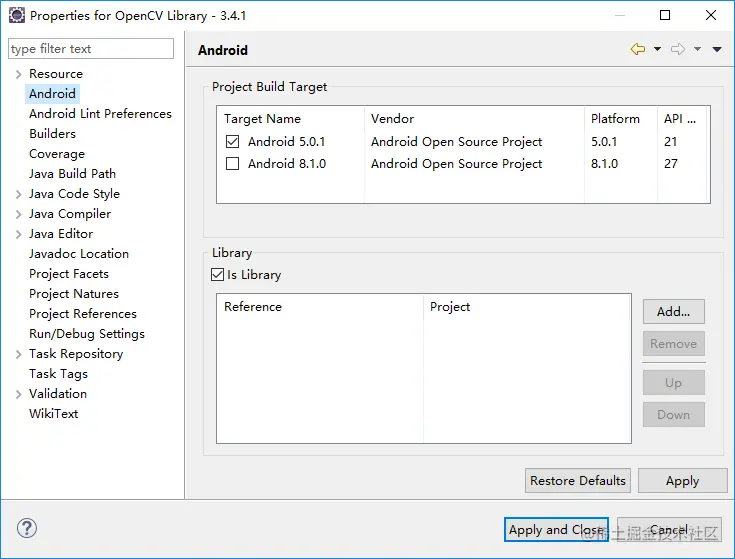The height and width of the screenshot is (559, 735).
Task: Maximize the Properties dialog window
Action: click(x=665, y=15)
